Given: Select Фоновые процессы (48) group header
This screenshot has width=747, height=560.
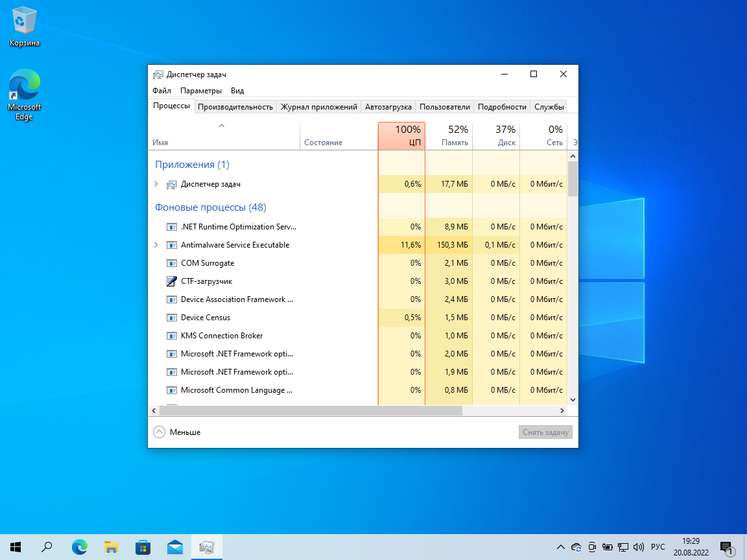Looking at the screenshot, I should [x=211, y=207].
